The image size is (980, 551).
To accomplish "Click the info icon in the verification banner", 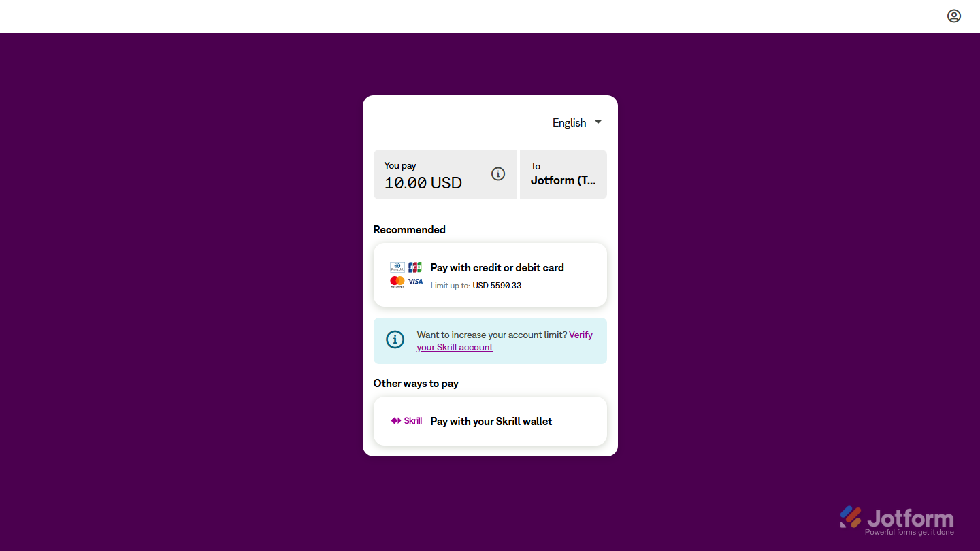I will [x=395, y=339].
